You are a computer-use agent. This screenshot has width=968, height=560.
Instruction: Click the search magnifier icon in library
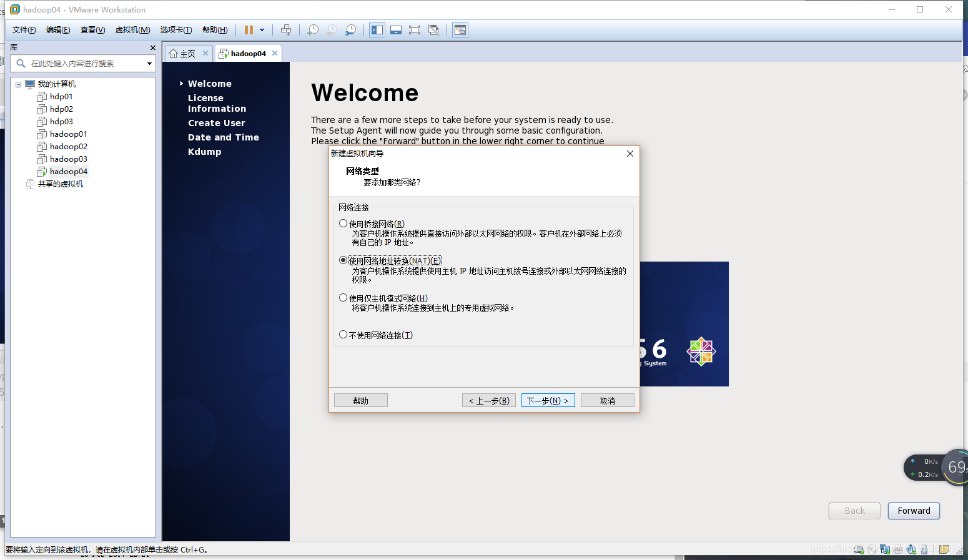pyautogui.click(x=21, y=63)
